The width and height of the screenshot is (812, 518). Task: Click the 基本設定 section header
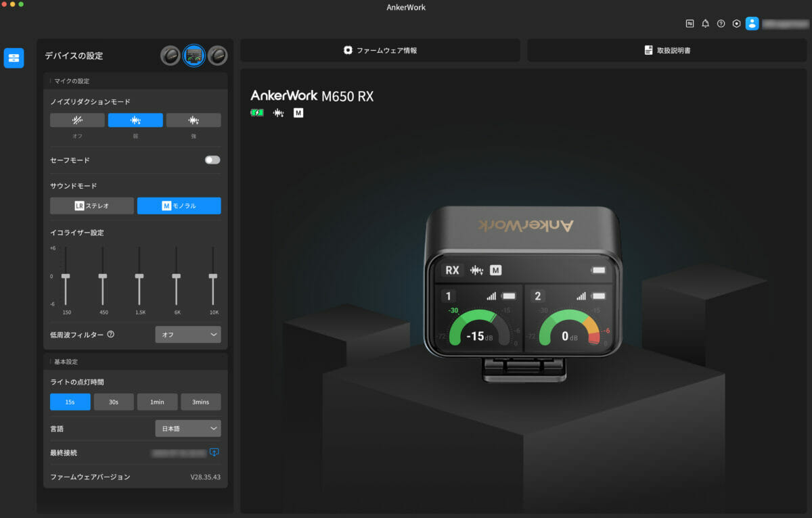(x=66, y=362)
